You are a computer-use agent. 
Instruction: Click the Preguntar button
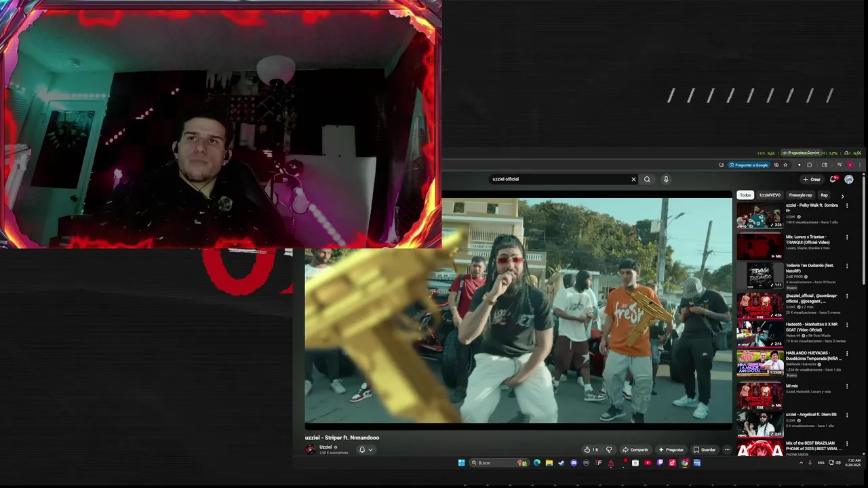click(x=671, y=449)
